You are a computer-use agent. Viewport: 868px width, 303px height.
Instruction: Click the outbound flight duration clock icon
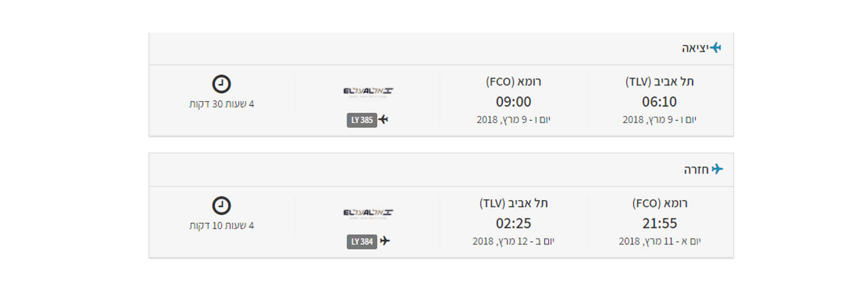coord(222,84)
